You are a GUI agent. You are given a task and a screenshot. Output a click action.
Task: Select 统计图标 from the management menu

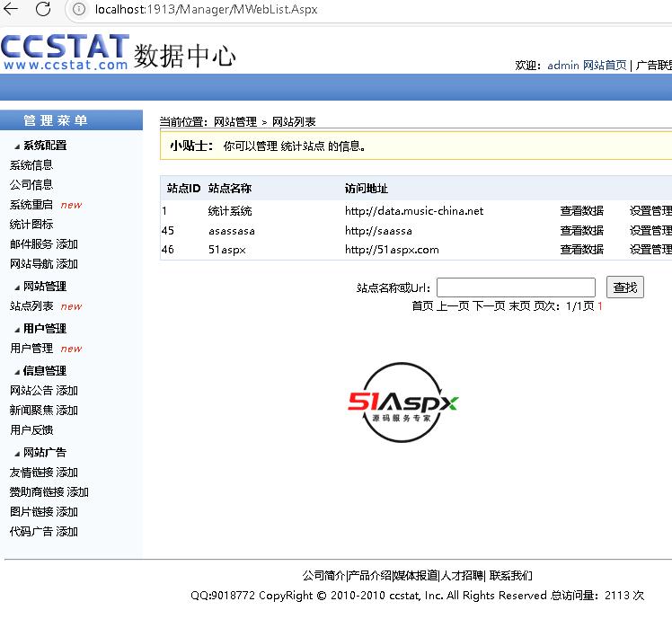pyautogui.click(x=31, y=225)
